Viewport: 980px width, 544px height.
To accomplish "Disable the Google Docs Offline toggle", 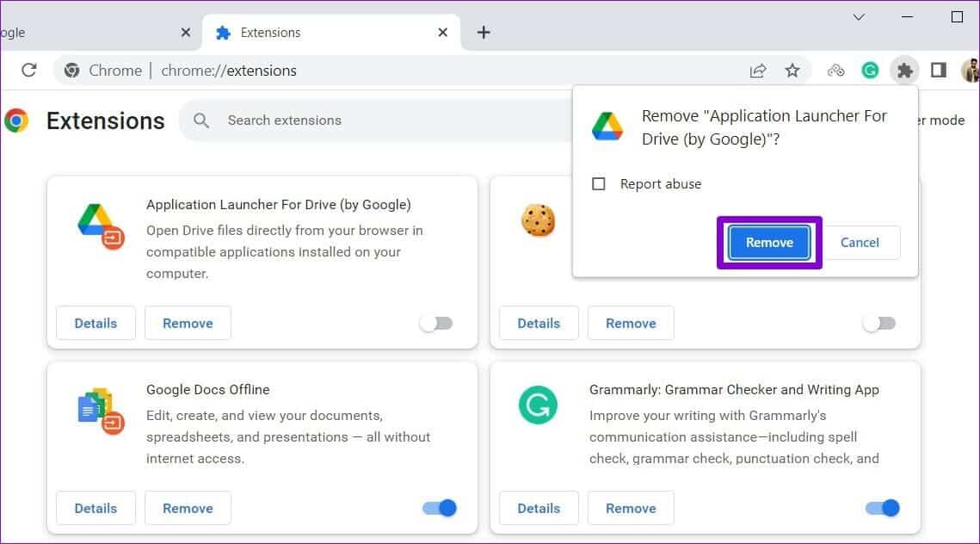I will coord(440,509).
